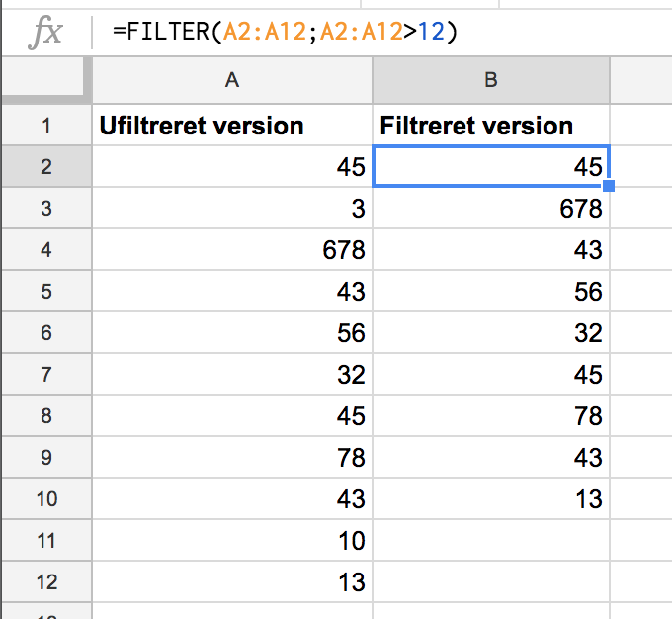Click the select-all corner box
This screenshot has height=619, width=672.
coord(42,76)
